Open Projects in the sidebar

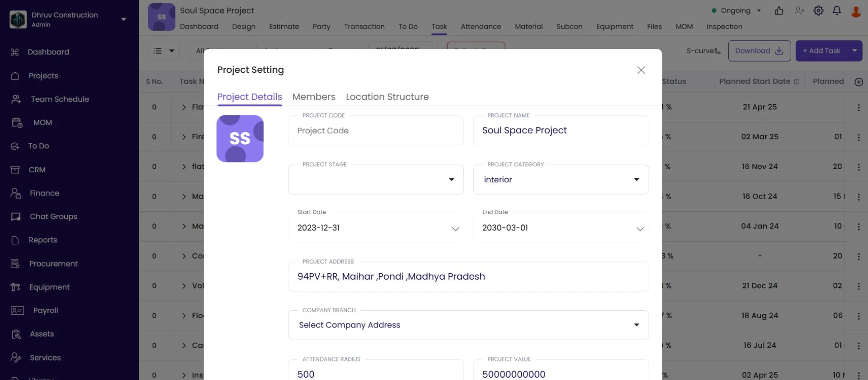43,76
